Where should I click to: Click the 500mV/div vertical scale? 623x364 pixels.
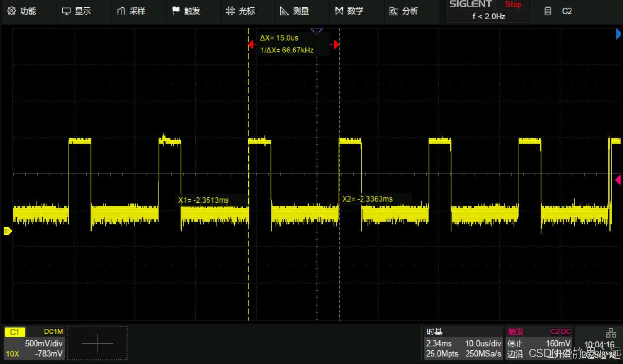(x=44, y=343)
